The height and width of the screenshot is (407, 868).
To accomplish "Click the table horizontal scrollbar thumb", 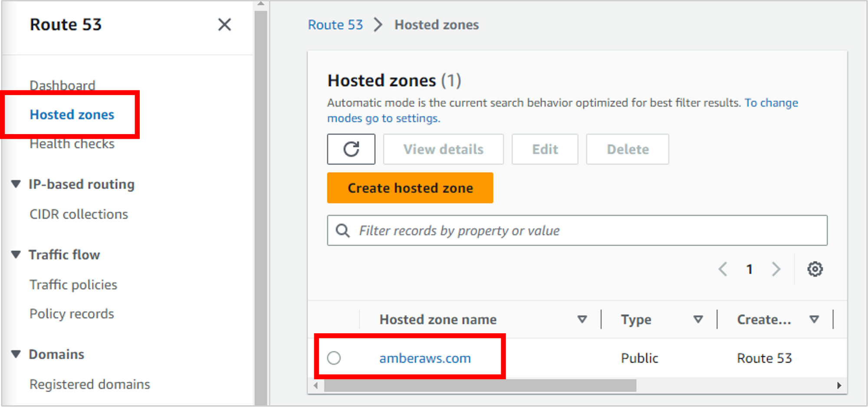I will [480, 385].
